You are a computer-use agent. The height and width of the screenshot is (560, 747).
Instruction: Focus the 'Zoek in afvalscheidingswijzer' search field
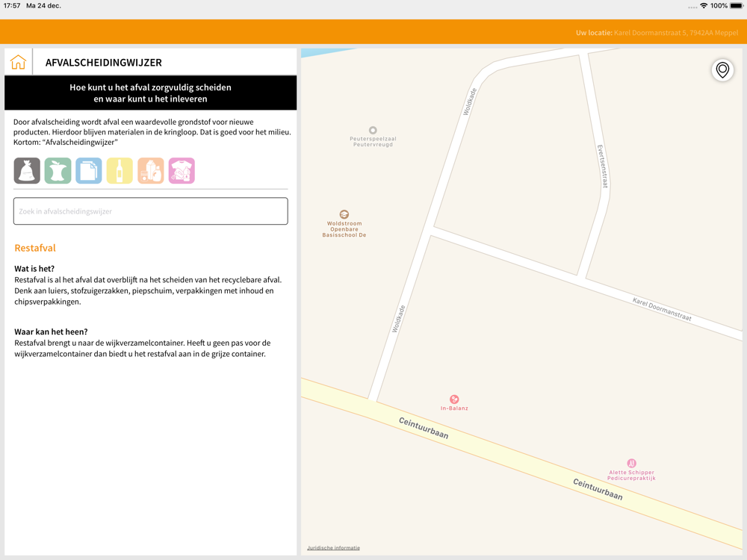pos(151,211)
